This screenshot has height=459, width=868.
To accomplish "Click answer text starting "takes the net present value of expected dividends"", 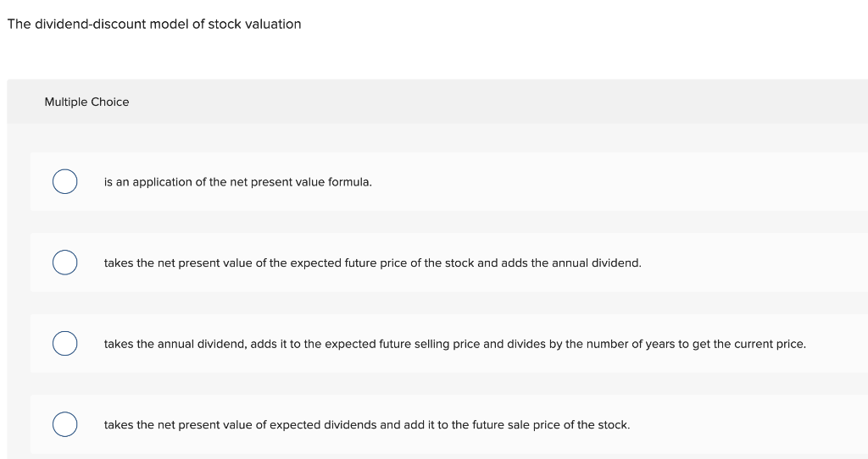I will click(x=366, y=424).
